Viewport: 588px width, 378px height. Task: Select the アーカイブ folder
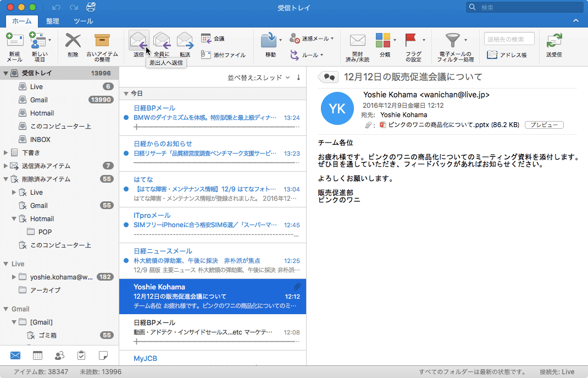pos(59,290)
